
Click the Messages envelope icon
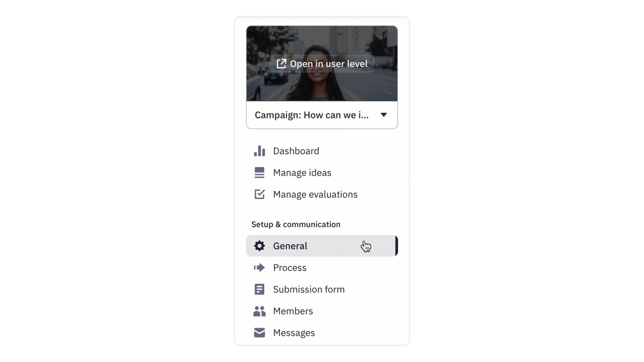pos(259,333)
